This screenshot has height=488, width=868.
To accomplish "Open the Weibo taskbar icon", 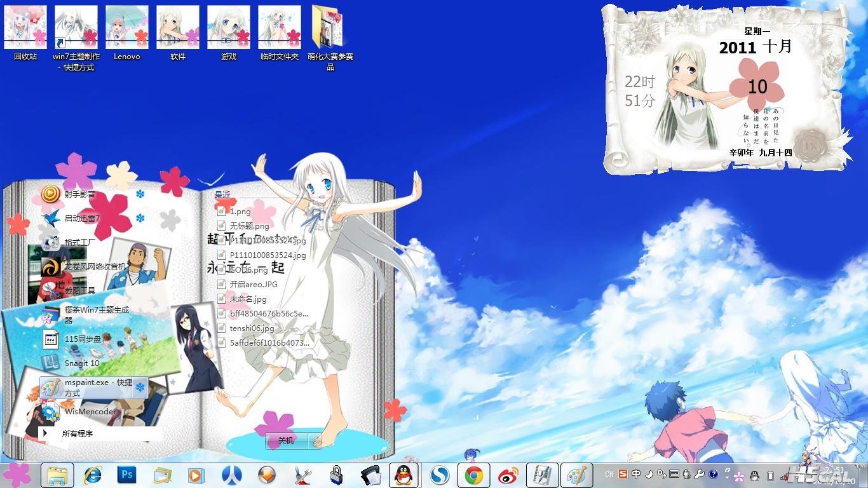I will (508, 475).
